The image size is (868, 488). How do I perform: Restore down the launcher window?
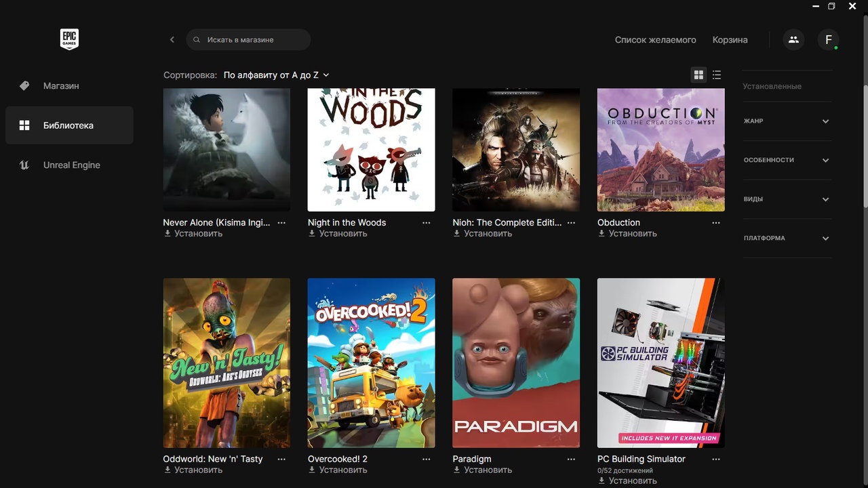click(832, 6)
